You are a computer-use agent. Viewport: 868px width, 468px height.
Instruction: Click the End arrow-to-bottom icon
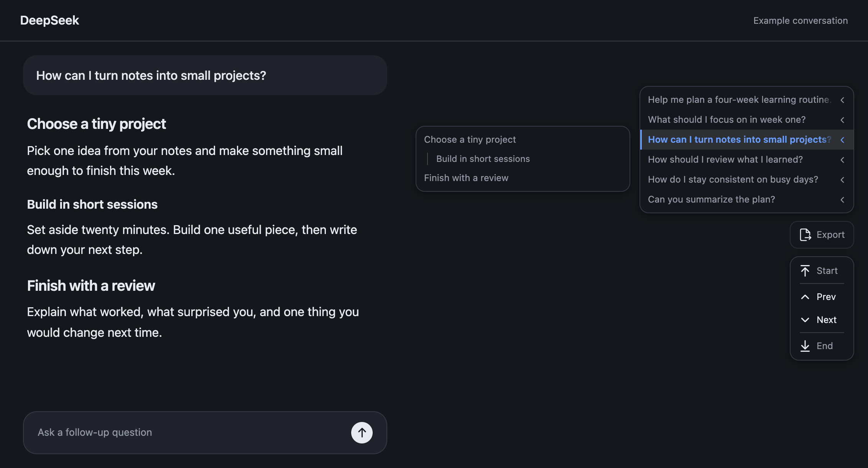coord(805,346)
